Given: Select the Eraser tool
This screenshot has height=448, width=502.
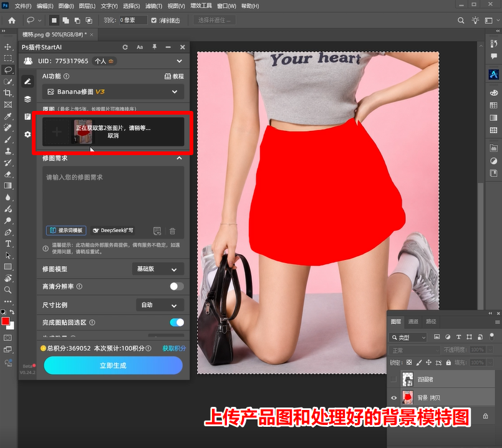Looking at the screenshot, I should pyautogui.click(x=7, y=174).
